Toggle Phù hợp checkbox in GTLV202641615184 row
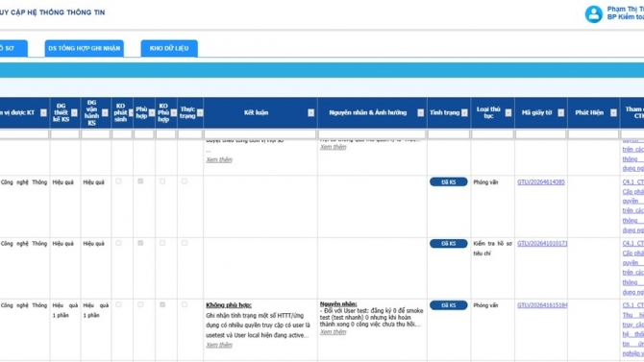The width and height of the screenshot is (644, 362). 140,304
